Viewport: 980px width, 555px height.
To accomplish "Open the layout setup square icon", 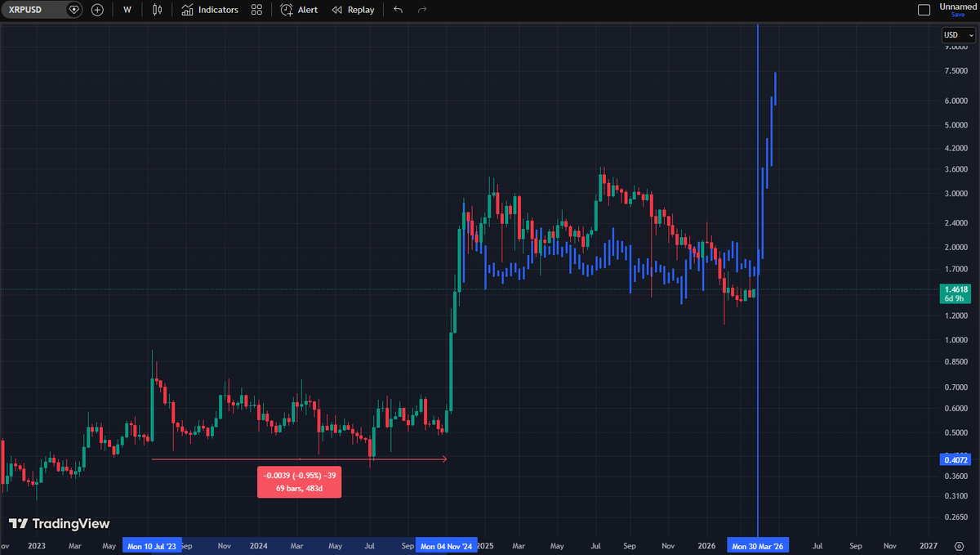I will [924, 10].
